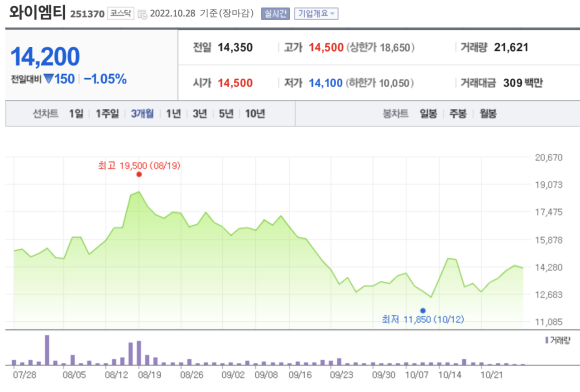Image resolution: width=580 pixels, height=392 pixels.
Task: Switch to the 월봉 monthly candle chart
Action: click(488, 114)
